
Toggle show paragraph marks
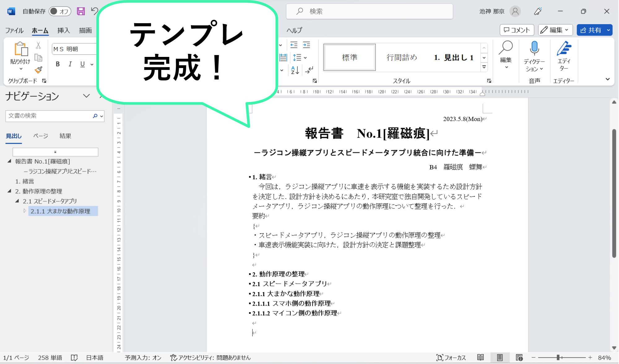coord(309,70)
